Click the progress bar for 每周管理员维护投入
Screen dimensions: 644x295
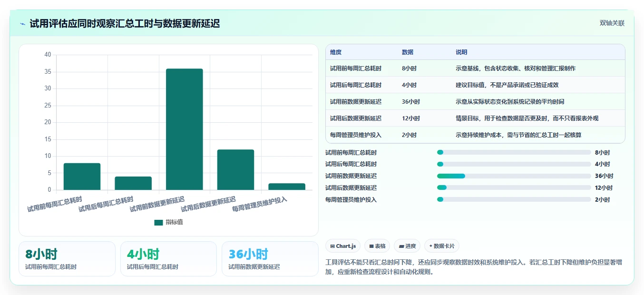tap(514, 200)
